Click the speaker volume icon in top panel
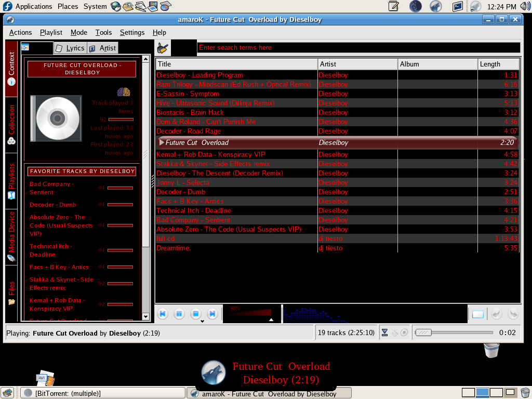 click(x=526, y=6)
